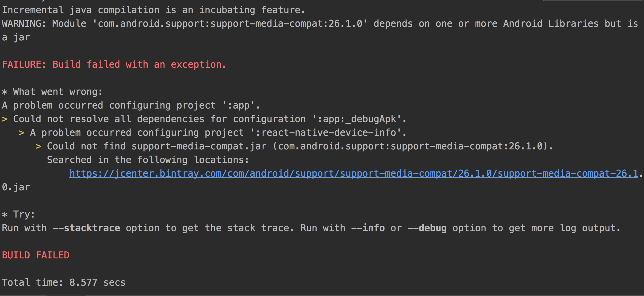The width and height of the screenshot is (644, 296).
Task: Click the '* Try:' heading line
Action: pos(18,214)
